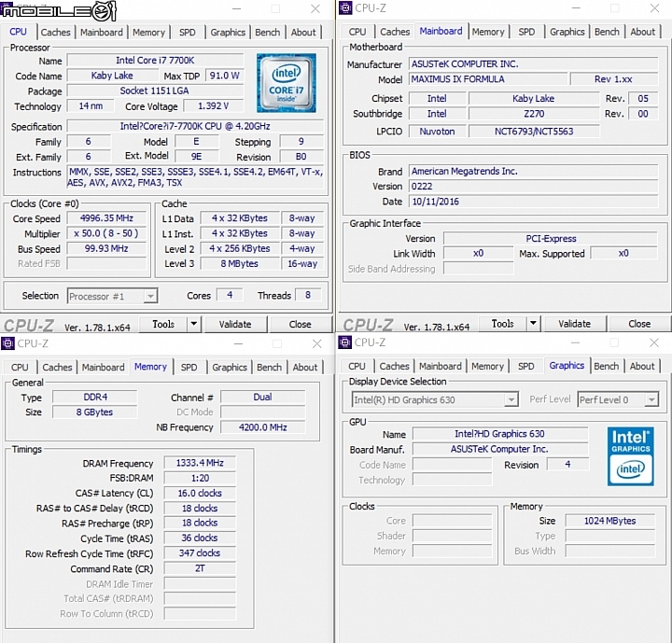
Task: Select Memory tab in Graphics window
Action: pos(488,366)
